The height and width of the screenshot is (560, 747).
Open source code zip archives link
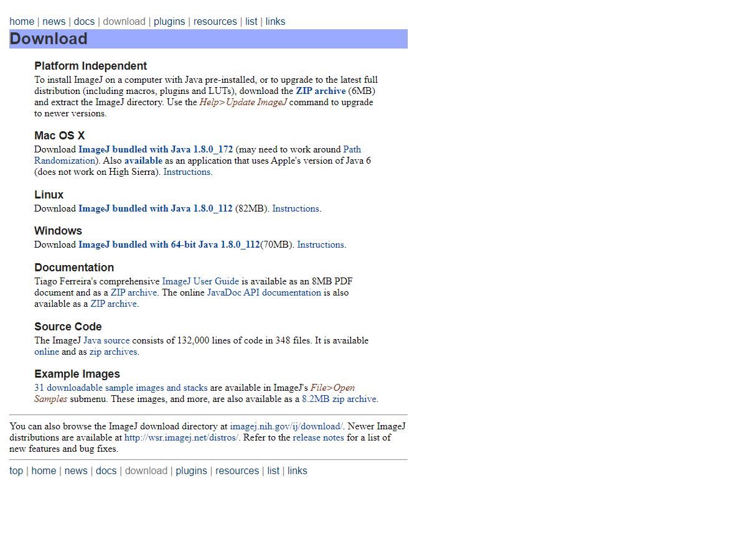[113, 352]
